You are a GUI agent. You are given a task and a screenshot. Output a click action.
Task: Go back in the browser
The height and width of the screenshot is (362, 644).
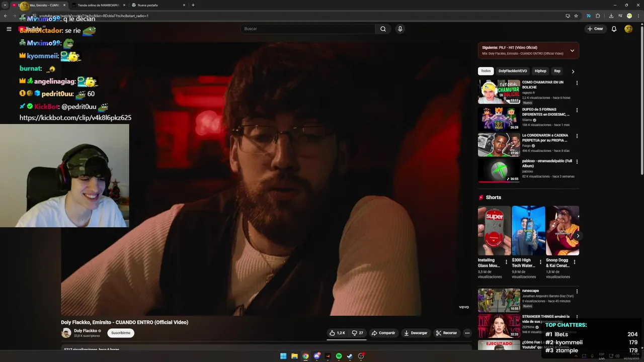coord(5,16)
